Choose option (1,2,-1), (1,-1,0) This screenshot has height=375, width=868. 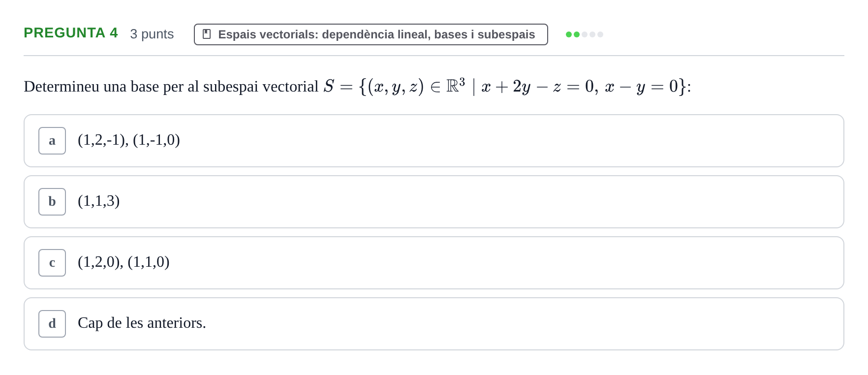(434, 141)
